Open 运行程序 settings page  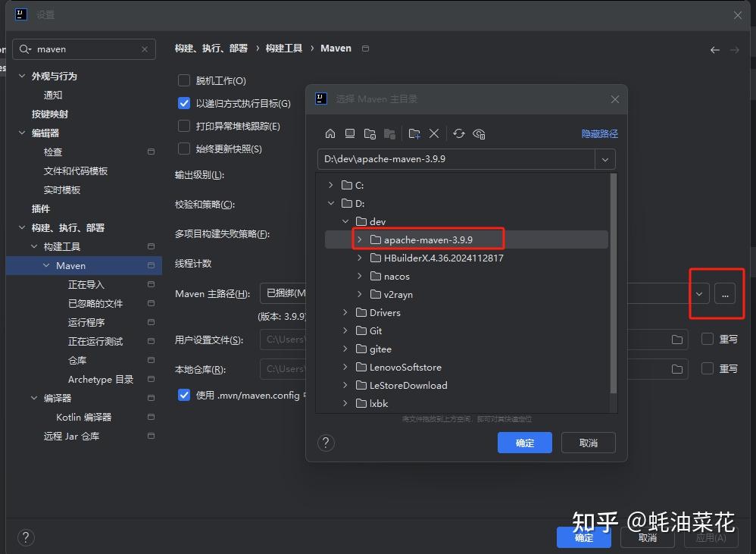point(86,322)
